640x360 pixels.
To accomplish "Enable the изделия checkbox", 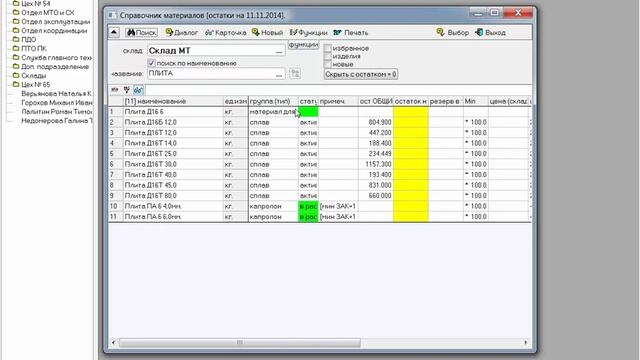I will 327,56.
